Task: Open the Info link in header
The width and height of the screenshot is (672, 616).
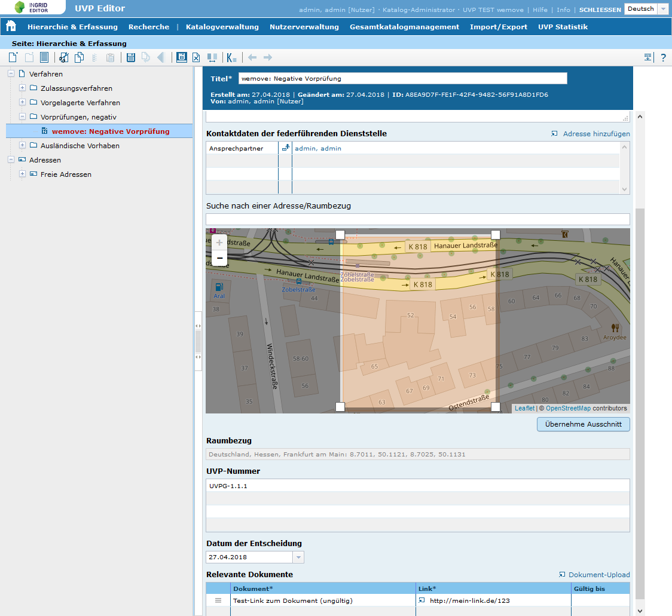Action: 563,10
